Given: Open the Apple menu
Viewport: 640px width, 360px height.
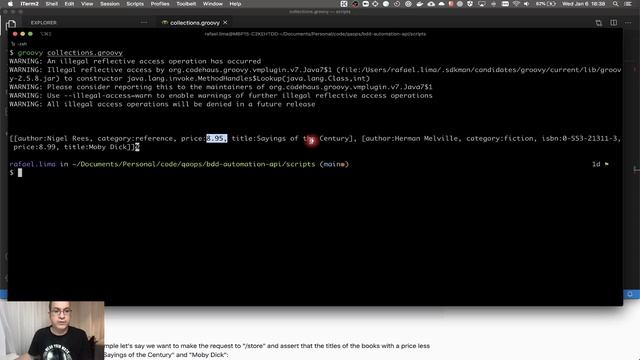Looking at the screenshot, I should 10,4.
